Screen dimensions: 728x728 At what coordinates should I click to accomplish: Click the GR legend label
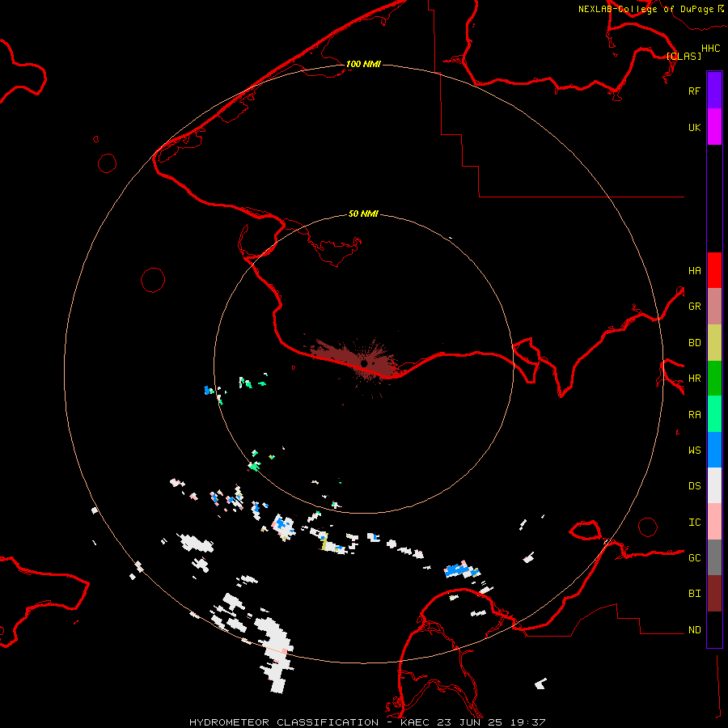point(694,307)
